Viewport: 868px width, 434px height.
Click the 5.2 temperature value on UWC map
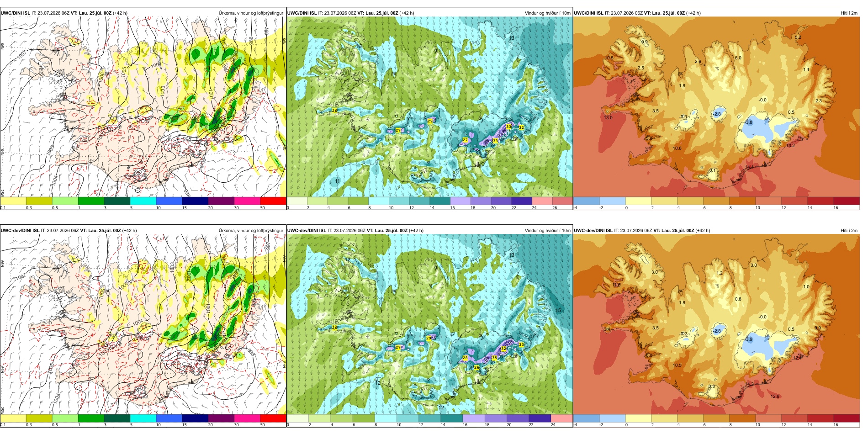click(x=798, y=37)
